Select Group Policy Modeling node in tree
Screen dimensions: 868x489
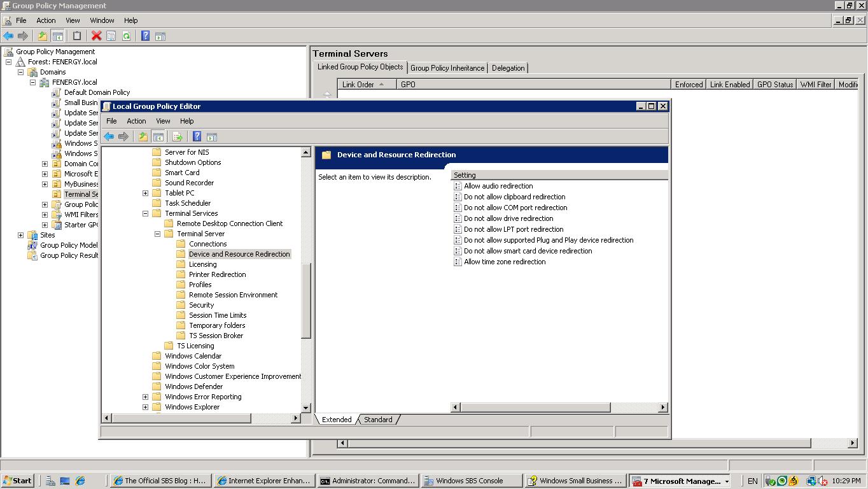(x=69, y=245)
